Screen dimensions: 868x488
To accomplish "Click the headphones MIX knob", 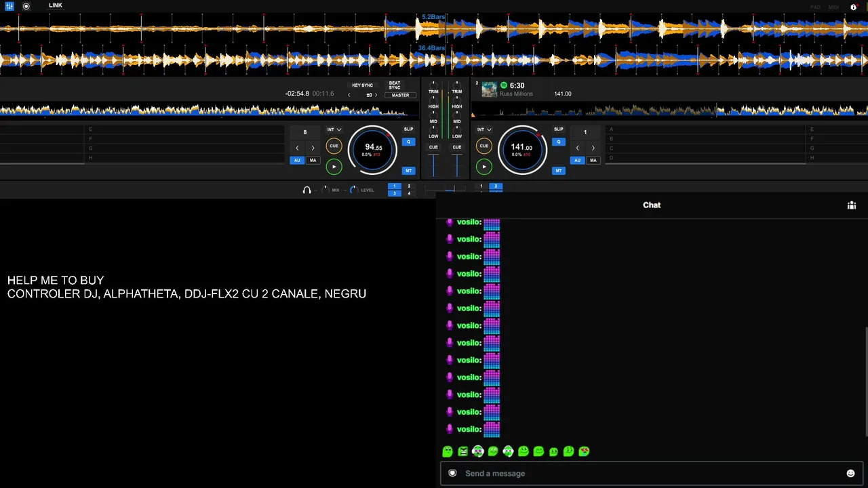I will coord(324,190).
